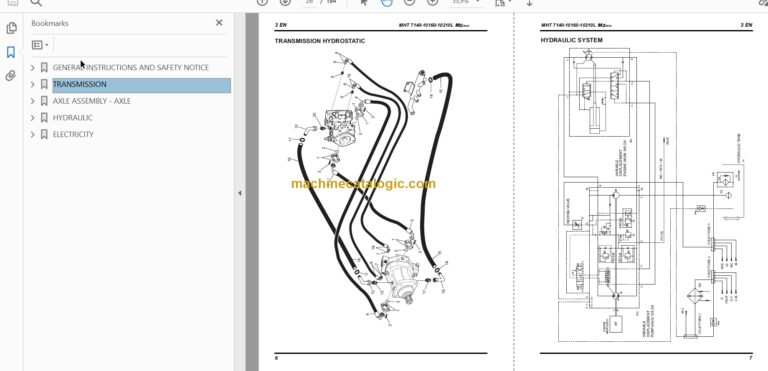Open the bookmark options dropdown menu
Image resolution: width=768 pixels, height=371 pixels.
(40, 45)
